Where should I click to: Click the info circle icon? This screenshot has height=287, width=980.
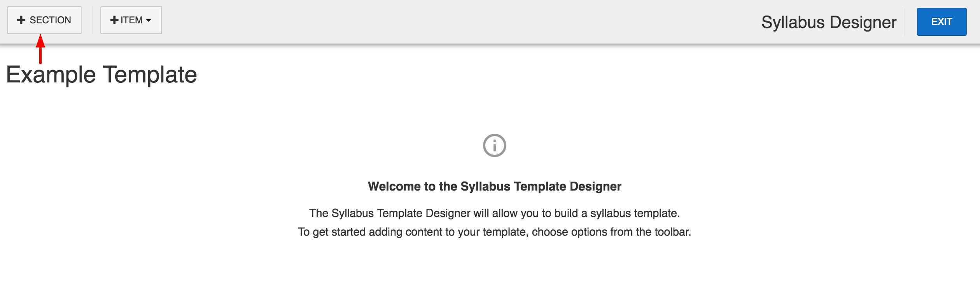pos(495,145)
